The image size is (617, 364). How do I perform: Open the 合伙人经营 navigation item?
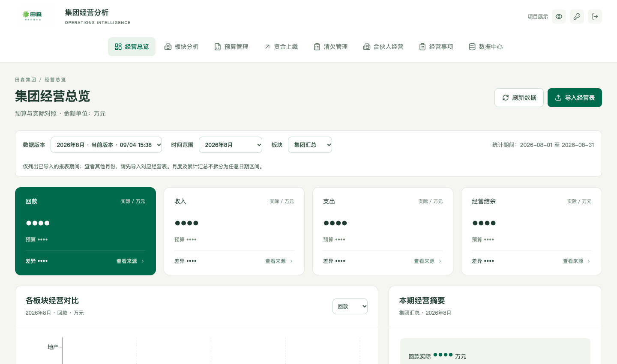click(x=383, y=47)
